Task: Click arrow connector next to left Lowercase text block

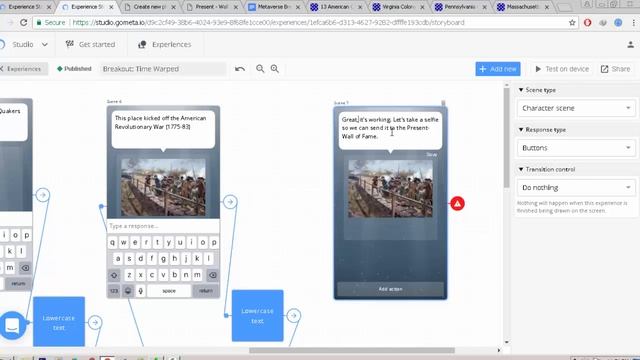Action: [95, 322]
